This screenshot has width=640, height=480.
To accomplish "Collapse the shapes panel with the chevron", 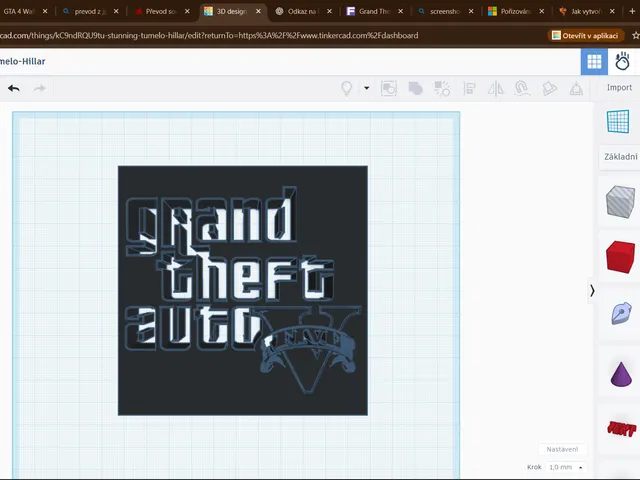I will tap(592, 291).
